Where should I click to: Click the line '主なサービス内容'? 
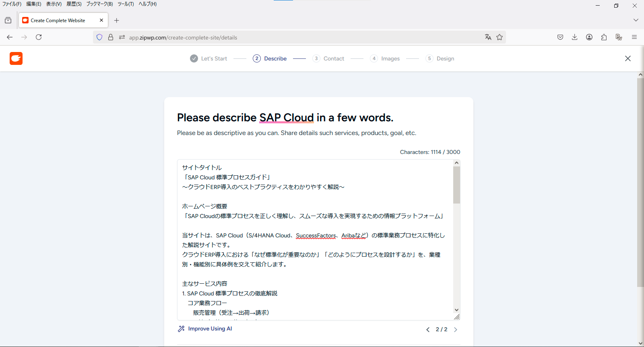click(x=204, y=284)
